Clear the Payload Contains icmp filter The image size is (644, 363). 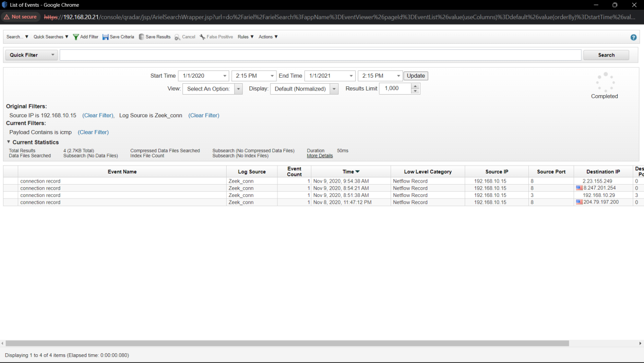click(93, 132)
